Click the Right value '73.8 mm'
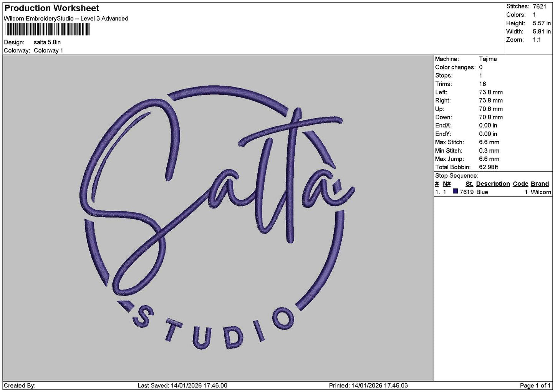Screen dimensions: 555x392 pos(491,101)
